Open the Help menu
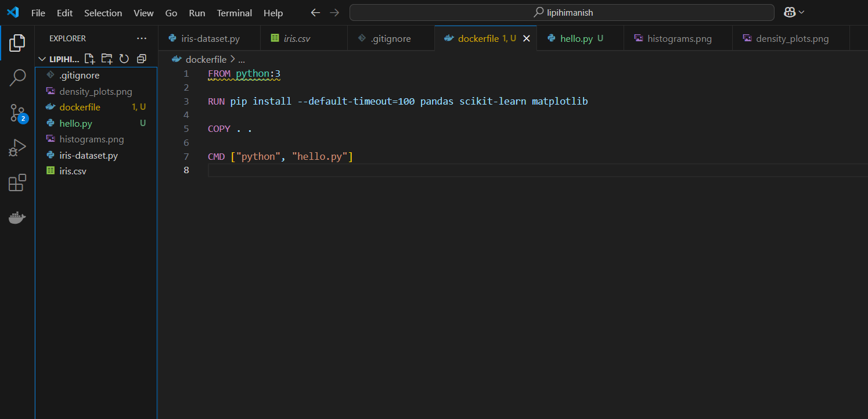 [273, 13]
